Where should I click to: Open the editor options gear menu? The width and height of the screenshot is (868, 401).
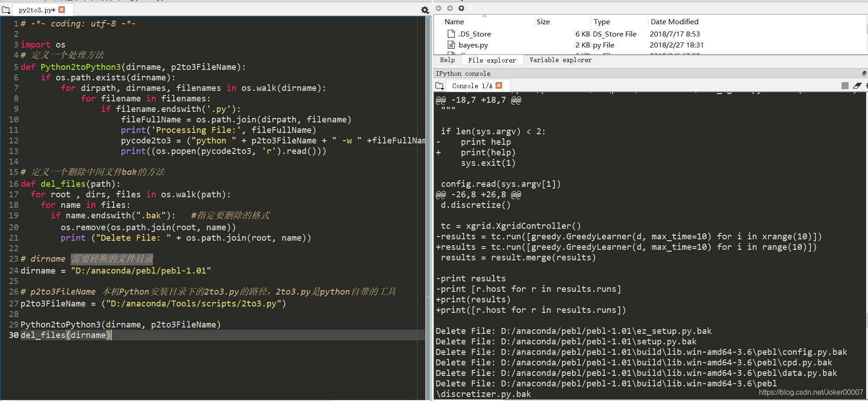click(425, 10)
